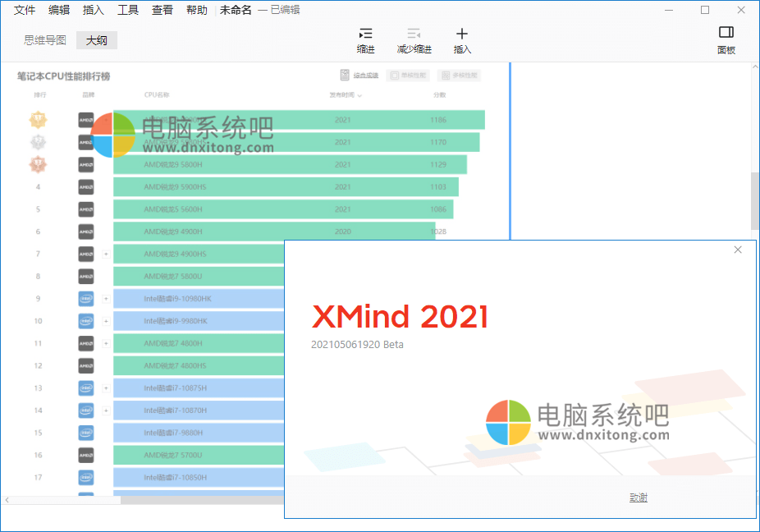
Task: Click AMD logo beside AMD锐龙9 5900HS
Action: (x=86, y=186)
